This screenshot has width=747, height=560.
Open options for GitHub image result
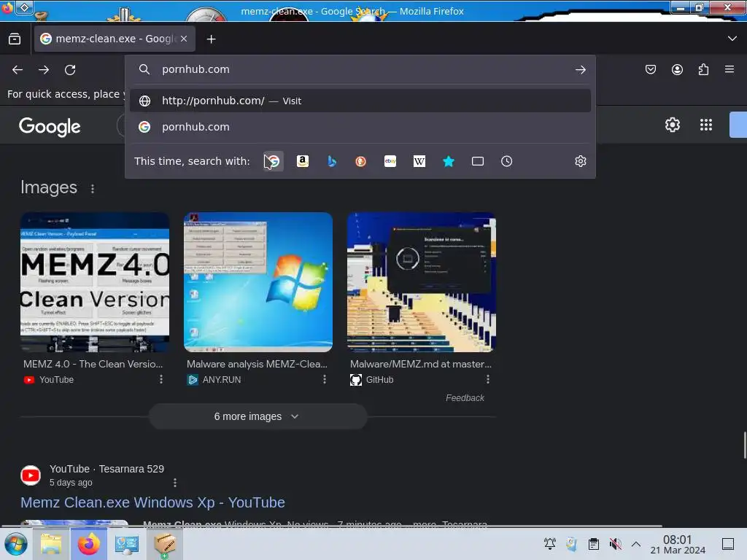(x=488, y=379)
